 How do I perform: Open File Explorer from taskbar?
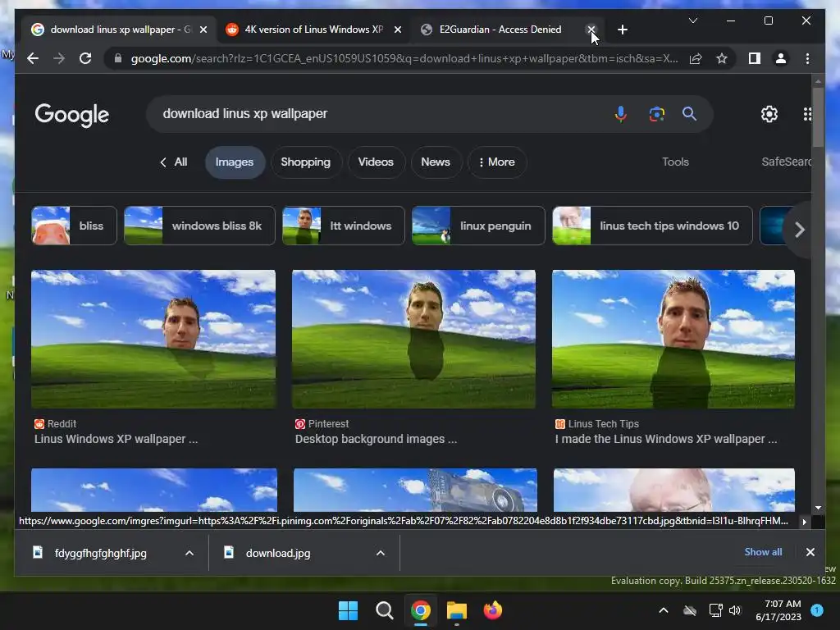click(456, 610)
